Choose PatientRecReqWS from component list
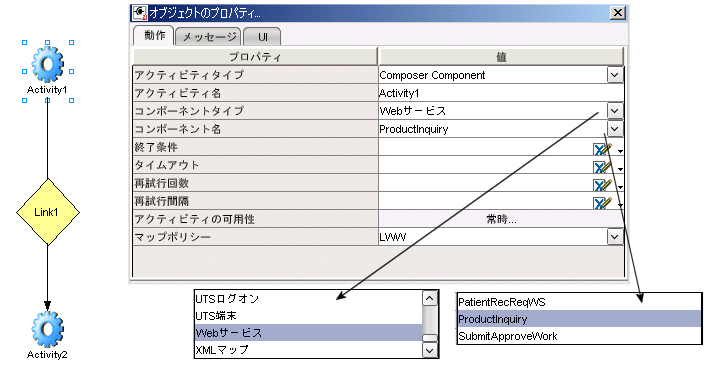Viewport: 704px width, 389px height. tap(579, 302)
